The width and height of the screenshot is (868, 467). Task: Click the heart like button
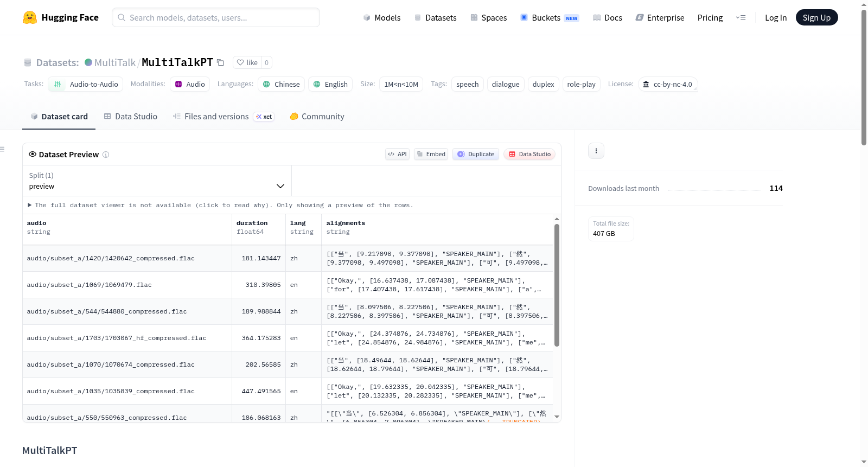point(247,62)
